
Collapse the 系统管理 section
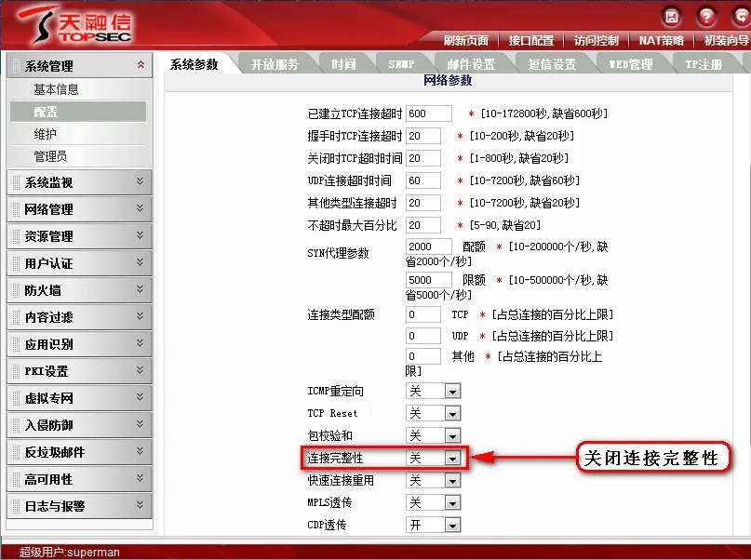point(79,65)
